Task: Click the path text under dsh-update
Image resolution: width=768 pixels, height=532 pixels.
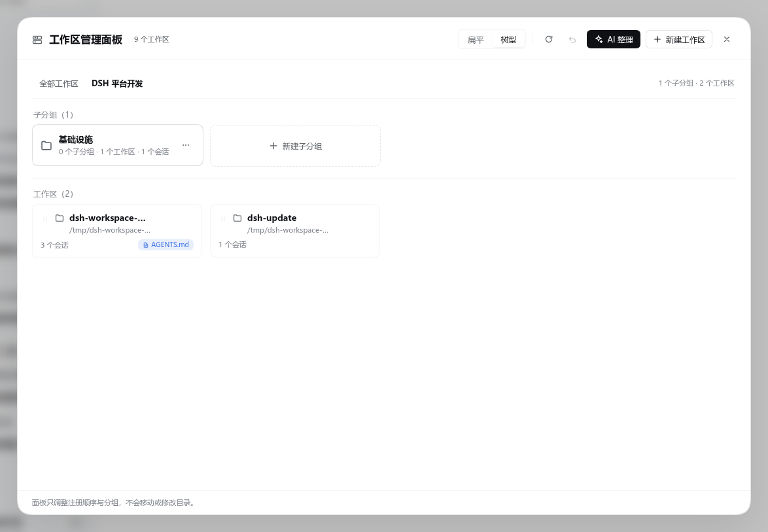Action: tap(288, 230)
